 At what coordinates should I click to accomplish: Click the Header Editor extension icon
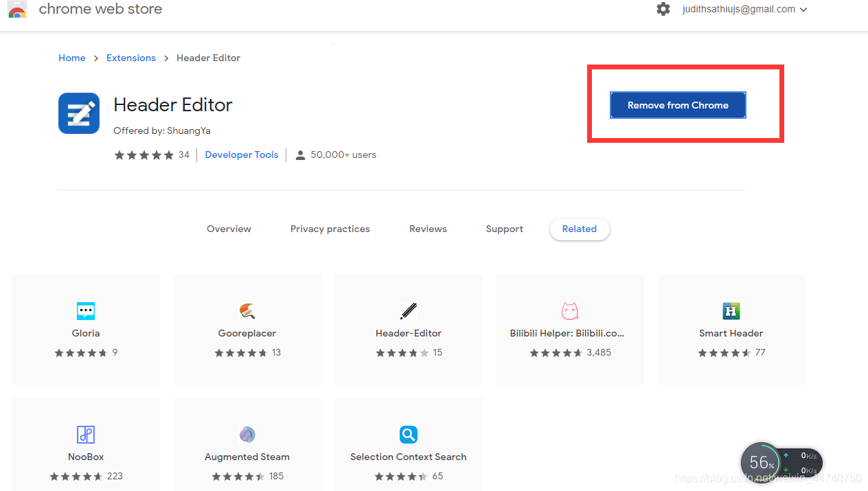pyautogui.click(x=79, y=113)
